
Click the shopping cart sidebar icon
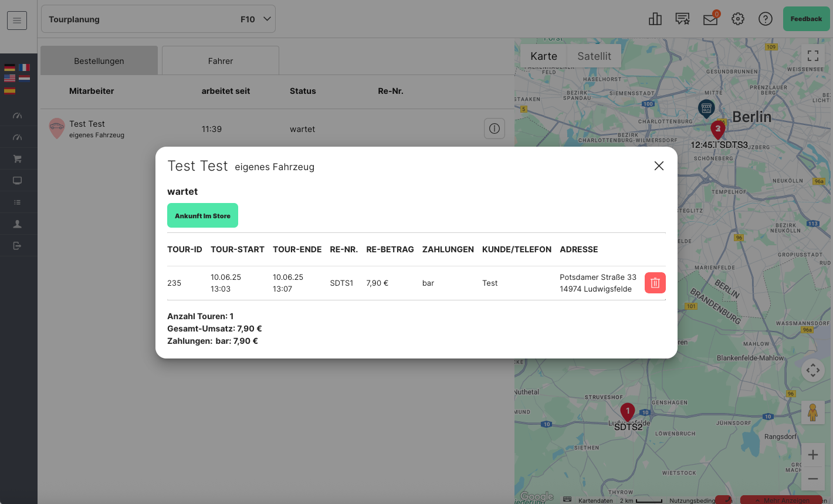pyautogui.click(x=18, y=159)
